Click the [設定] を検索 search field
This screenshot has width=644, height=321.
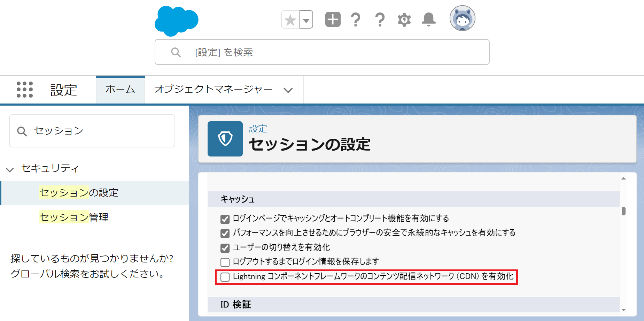tap(322, 52)
